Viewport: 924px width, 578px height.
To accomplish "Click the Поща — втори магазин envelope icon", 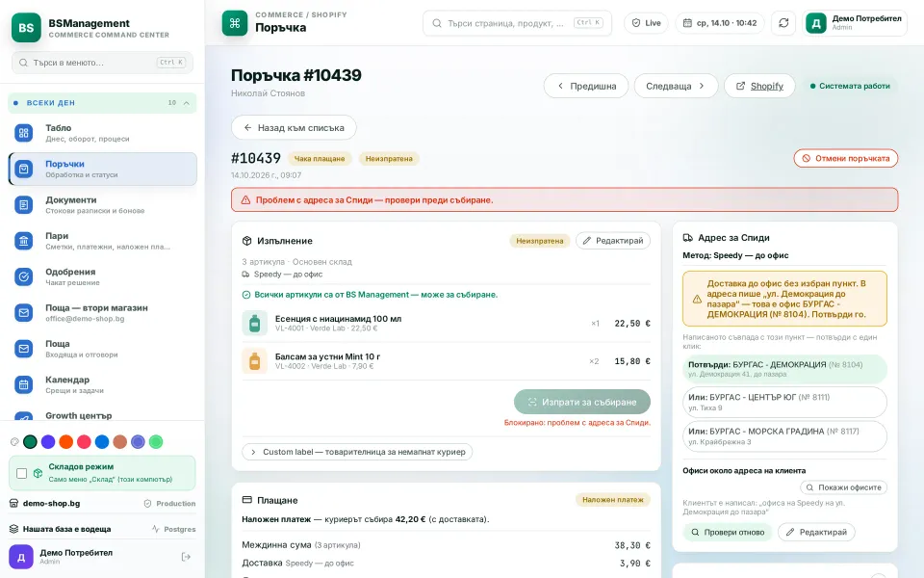I will pyautogui.click(x=23, y=312).
